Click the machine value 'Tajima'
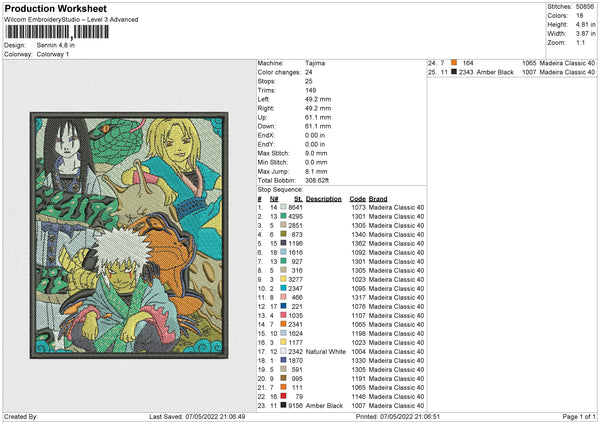This screenshot has height=424, width=600. [315, 63]
